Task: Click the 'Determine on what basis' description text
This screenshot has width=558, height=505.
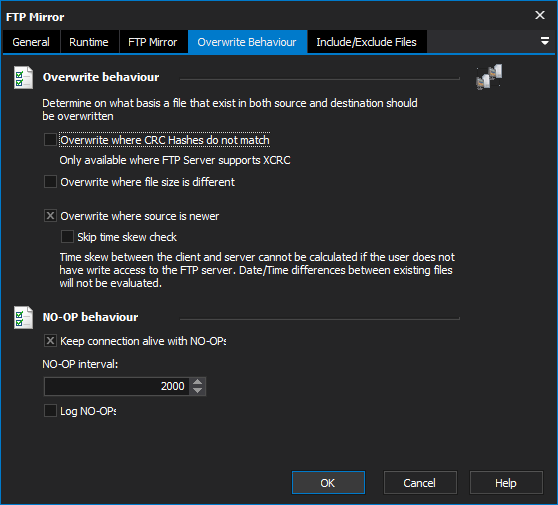Action: pos(230,110)
